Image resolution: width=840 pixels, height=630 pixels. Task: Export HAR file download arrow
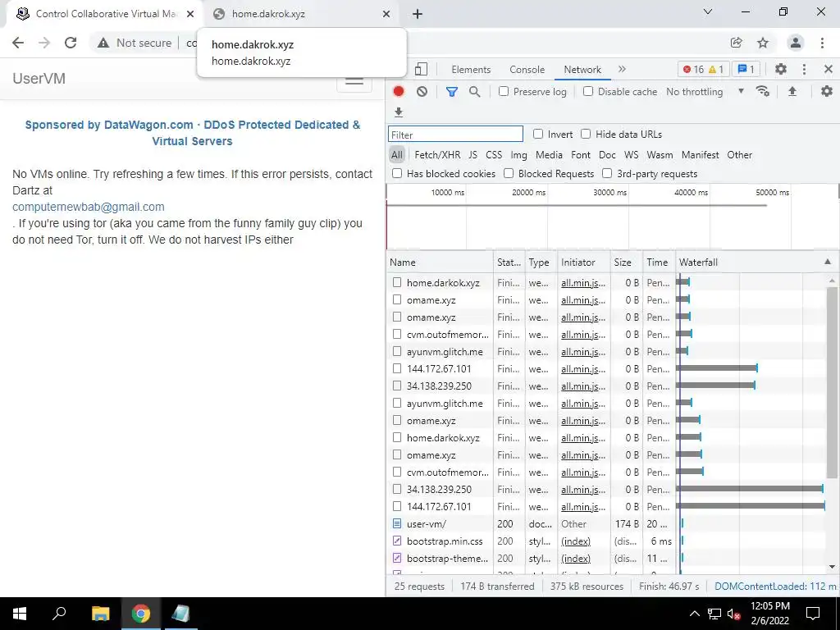pos(398,112)
